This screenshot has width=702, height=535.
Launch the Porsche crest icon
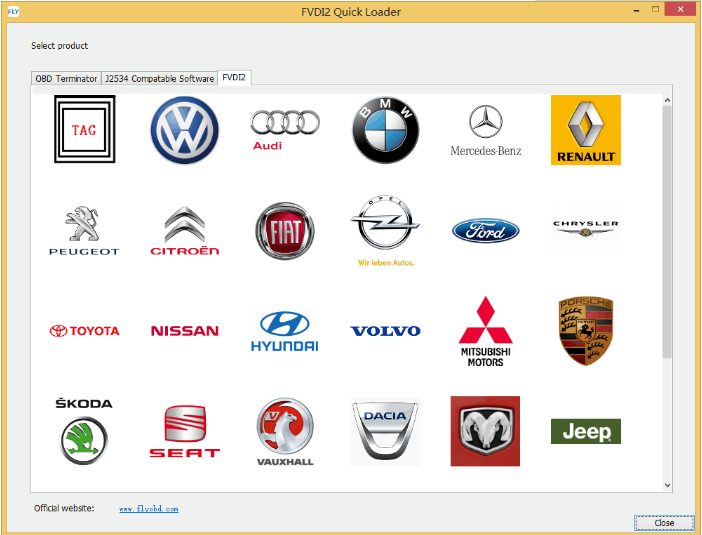coord(586,331)
